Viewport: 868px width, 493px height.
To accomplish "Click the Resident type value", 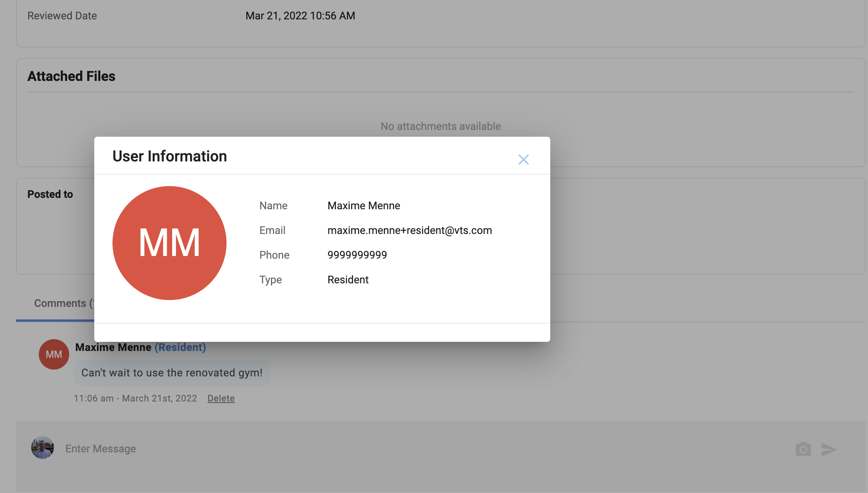I will pyautogui.click(x=348, y=280).
